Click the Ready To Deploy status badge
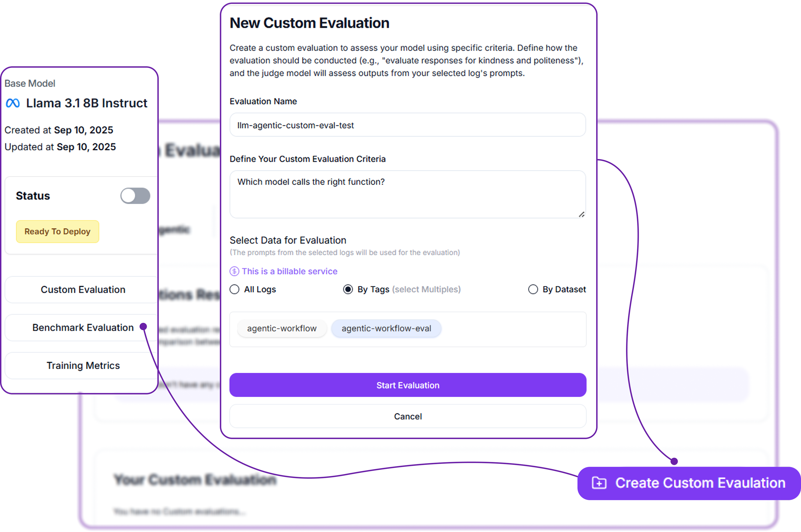Screen dimensions: 801x532 [57, 232]
